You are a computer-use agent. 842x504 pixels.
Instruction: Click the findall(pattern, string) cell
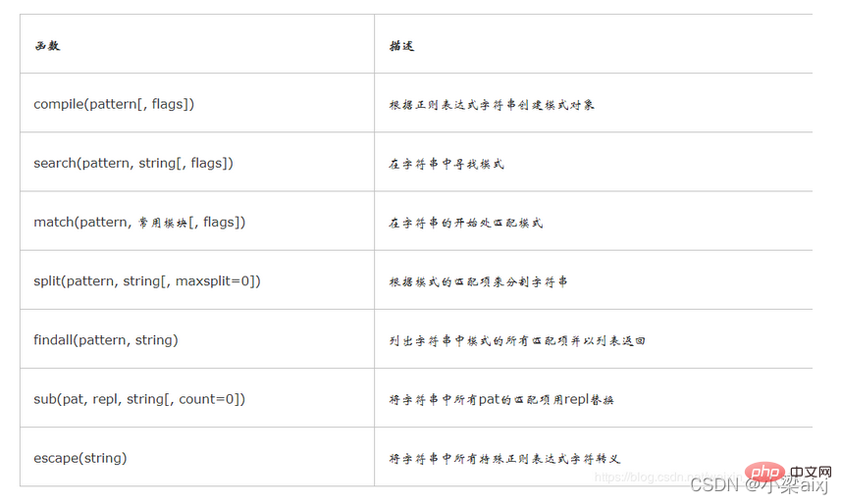197,338
